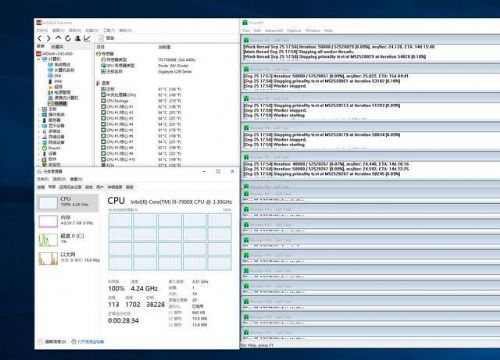Click the AIDA64 forward navigation arrow

click(x=49, y=38)
